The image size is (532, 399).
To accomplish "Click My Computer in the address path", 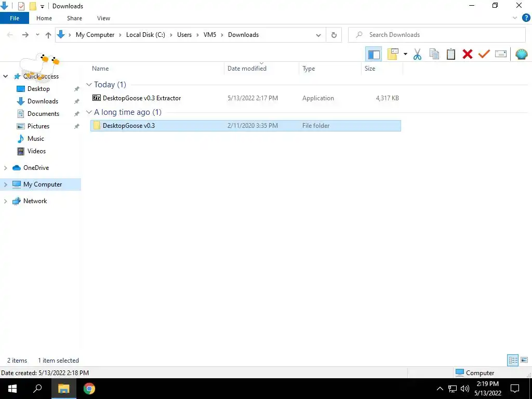I will coord(95,35).
